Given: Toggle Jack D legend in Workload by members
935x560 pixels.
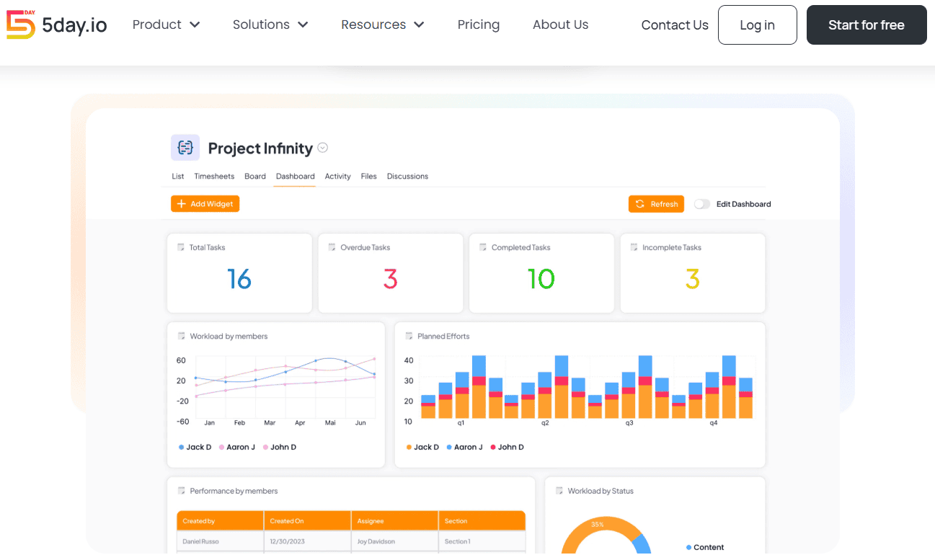Looking at the screenshot, I should 195,447.
